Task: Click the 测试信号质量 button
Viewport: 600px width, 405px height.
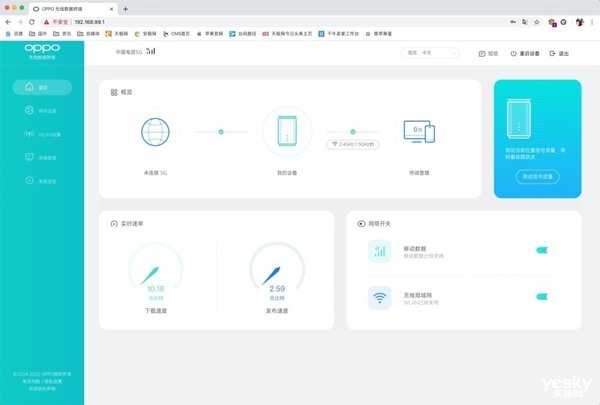Action: 537,176
